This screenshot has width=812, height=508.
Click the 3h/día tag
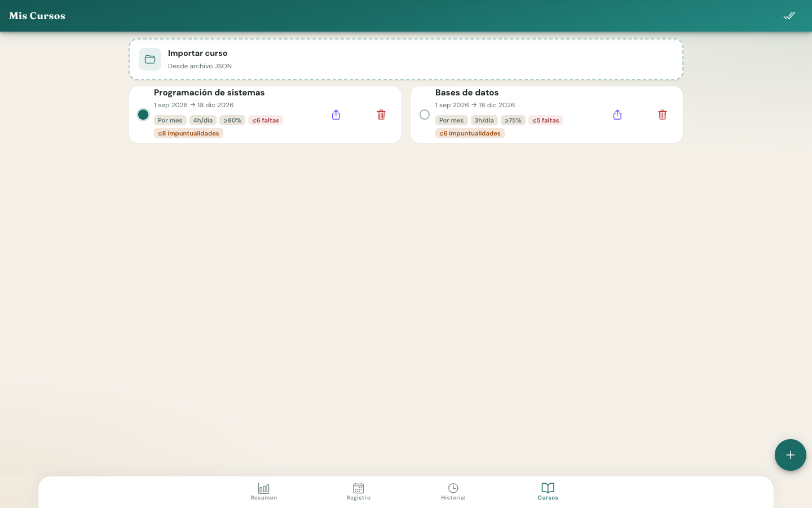point(484,120)
